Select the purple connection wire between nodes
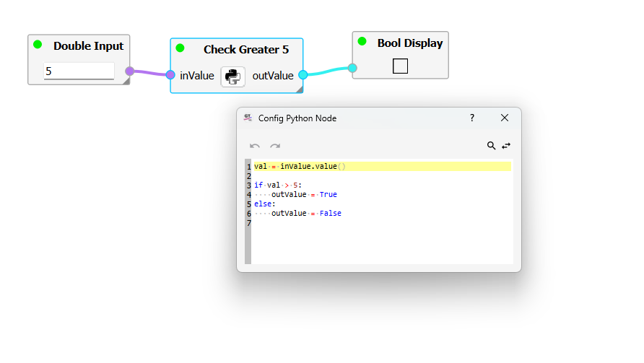644x363 pixels. pyautogui.click(x=150, y=73)
